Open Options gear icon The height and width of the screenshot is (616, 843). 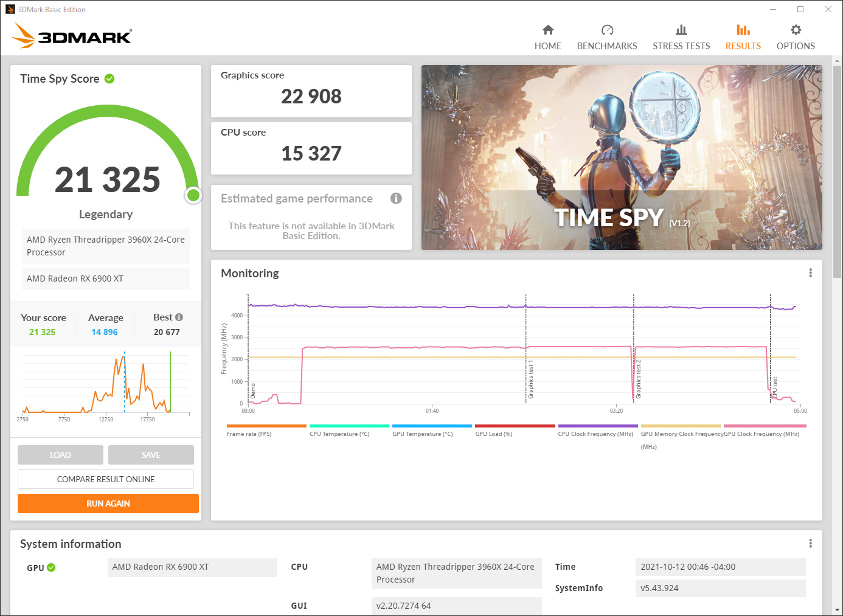[x=795, y=30]
